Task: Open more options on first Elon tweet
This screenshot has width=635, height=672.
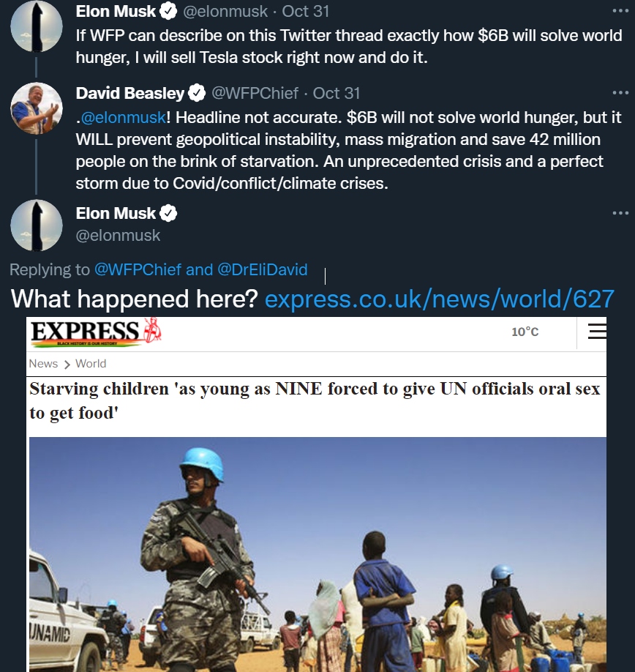Action: click(x=620, y=12)
